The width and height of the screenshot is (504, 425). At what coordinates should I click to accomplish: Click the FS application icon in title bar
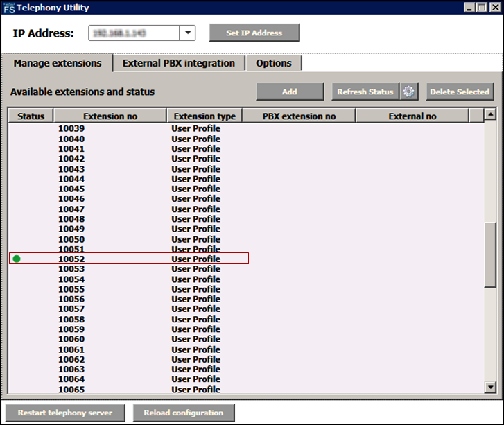click(9, 8)
